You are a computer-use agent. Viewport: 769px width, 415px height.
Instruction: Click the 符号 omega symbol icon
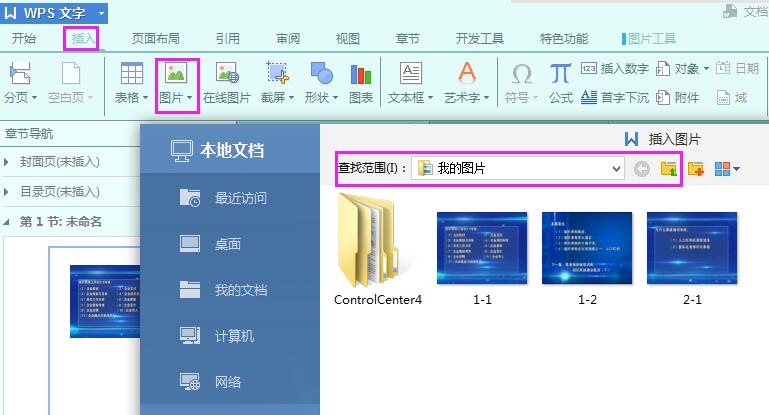(522, 74)
